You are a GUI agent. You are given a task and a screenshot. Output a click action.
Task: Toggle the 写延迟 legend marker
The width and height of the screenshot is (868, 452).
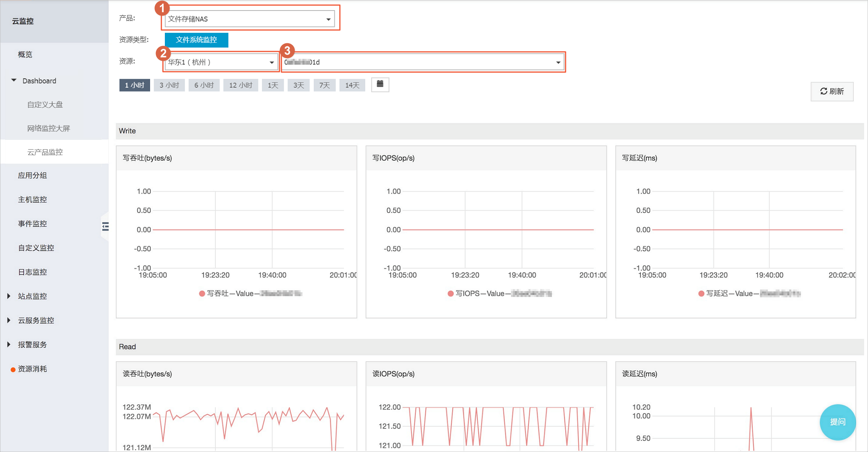pos(701,293)
